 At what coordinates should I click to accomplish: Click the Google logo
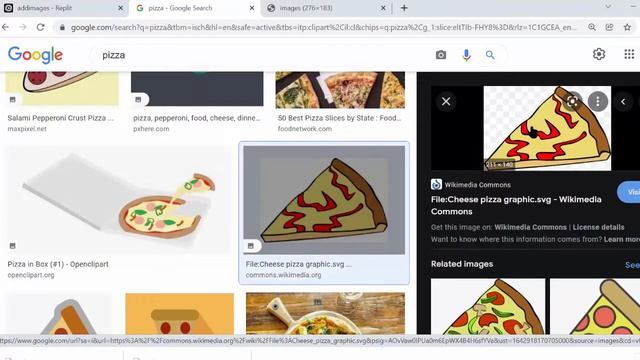point(36,55)
